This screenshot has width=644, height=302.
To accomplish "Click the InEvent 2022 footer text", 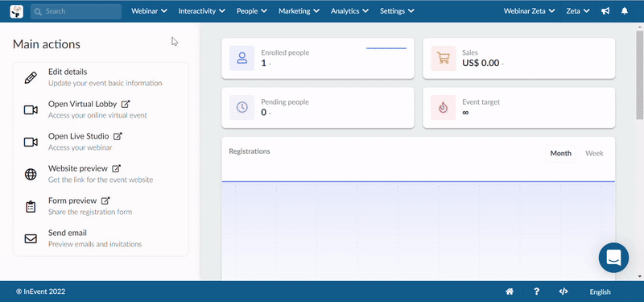I will pos(41,292).
